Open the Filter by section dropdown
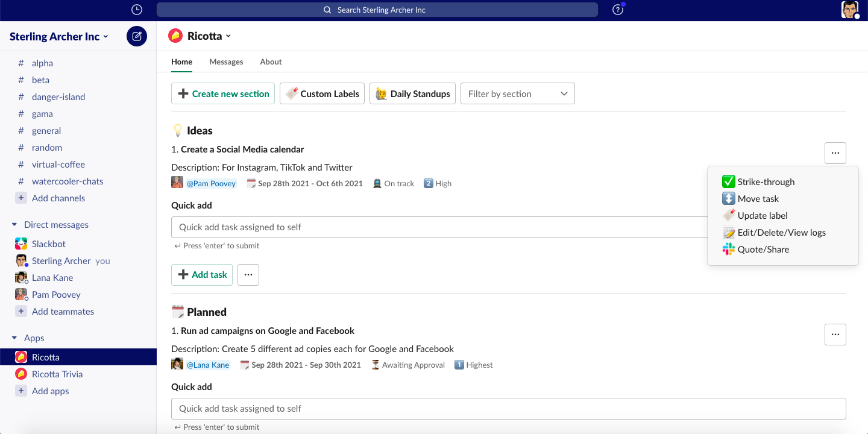This screenshot has height=434, width=868. [517, 93]
